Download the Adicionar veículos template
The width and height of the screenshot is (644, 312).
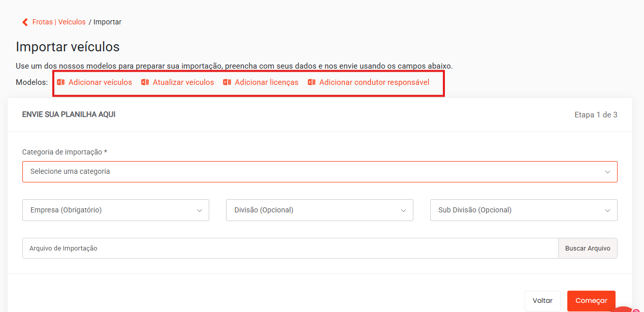pyautogui.click(x=100, y=82)
